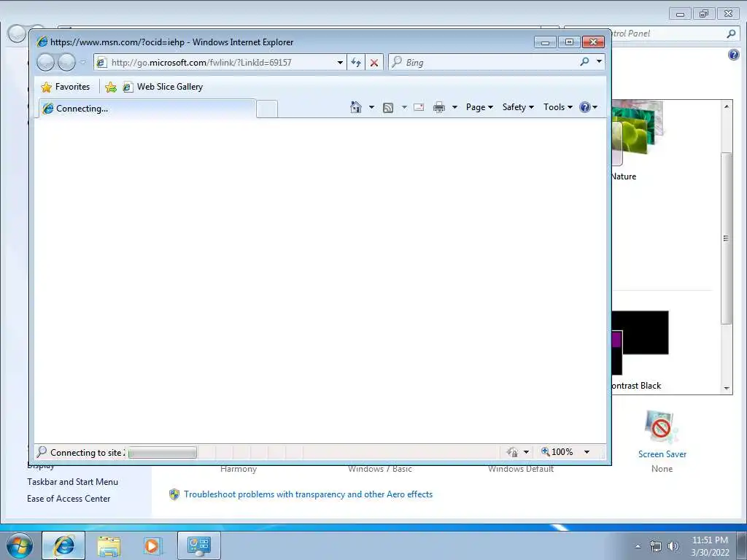This screenshot has height=560, width=747.
Task: Click the network tray icon
Action: (x=656, y=546)
